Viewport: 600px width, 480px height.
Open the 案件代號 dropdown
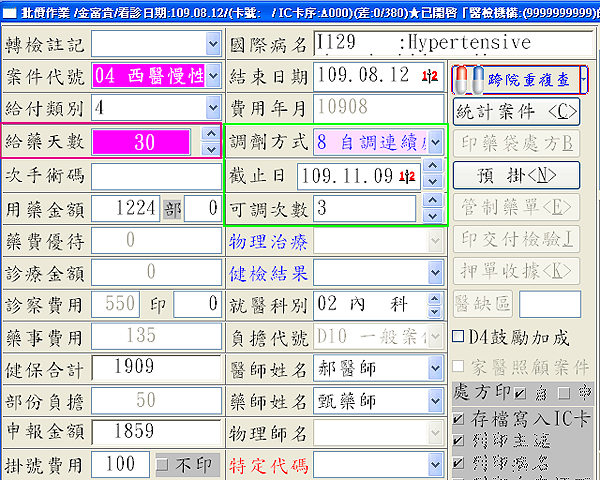click(x=212, y=76)
